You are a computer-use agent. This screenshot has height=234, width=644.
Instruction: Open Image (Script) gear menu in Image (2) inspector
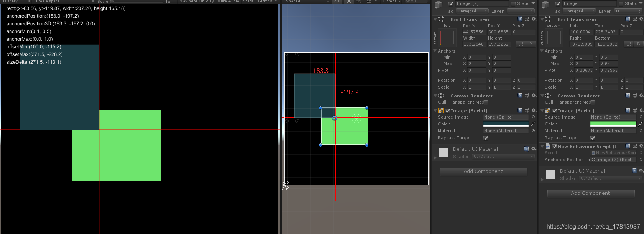tap(534, 110)
